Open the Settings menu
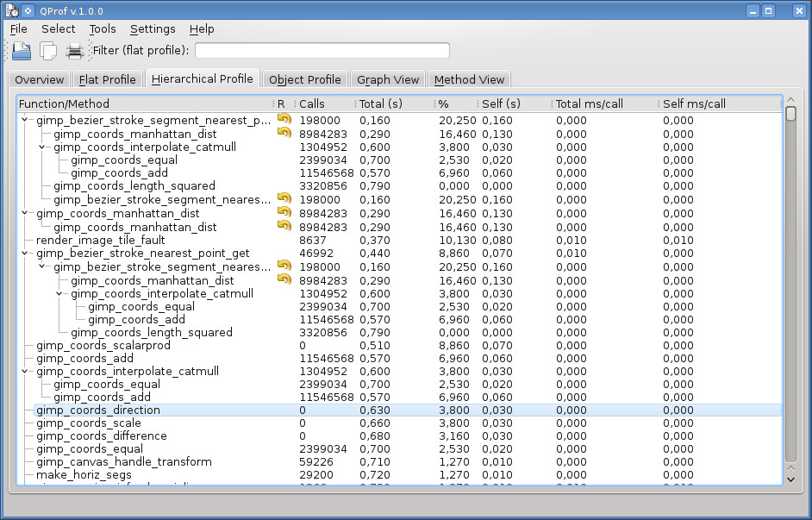 point(153,29)
